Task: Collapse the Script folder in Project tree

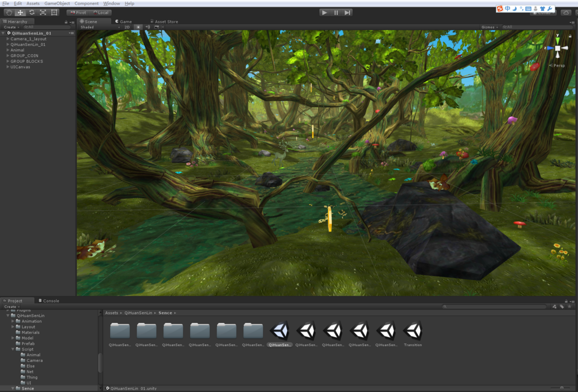Action: pos(13,349)
